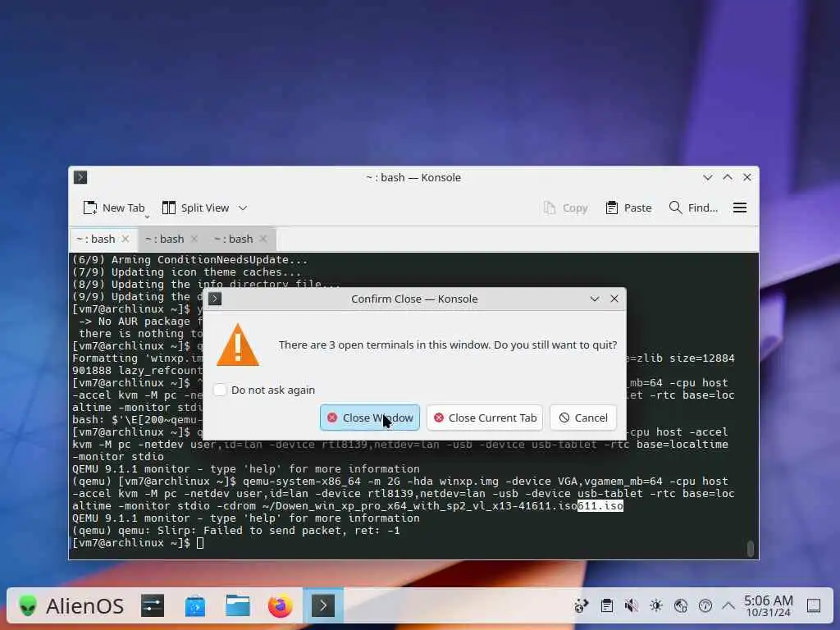Close the Confirm Close dialog with X

pyautogui.click(x=614, y=299)
